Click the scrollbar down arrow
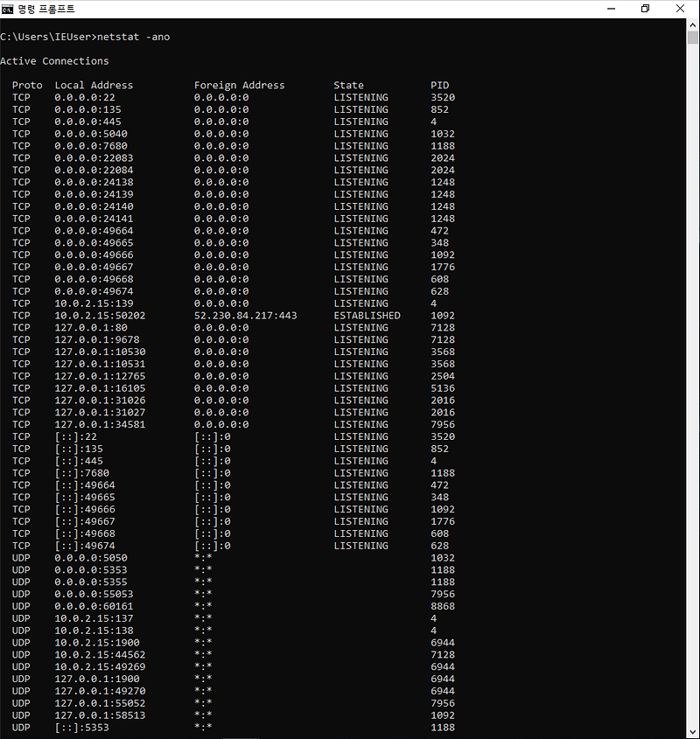The image size is (700, 739). pyautogui.click(x=692, y=733)
